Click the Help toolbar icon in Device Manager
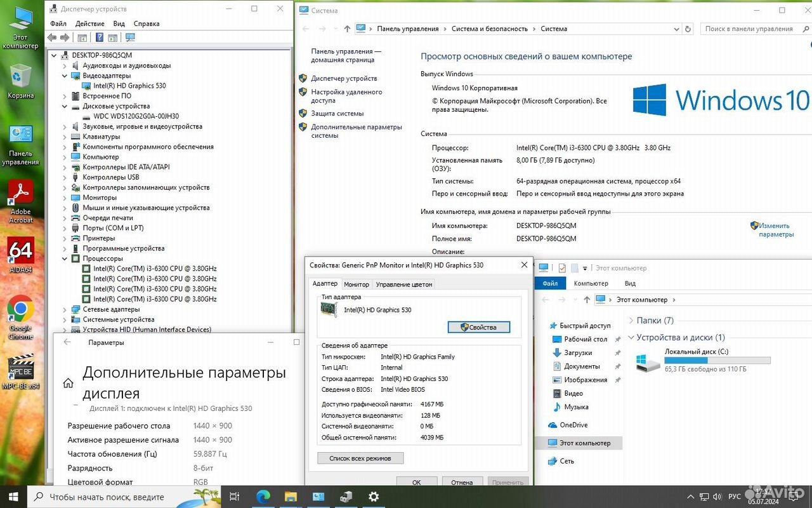 pyautogui.click(x=99, y=38)
